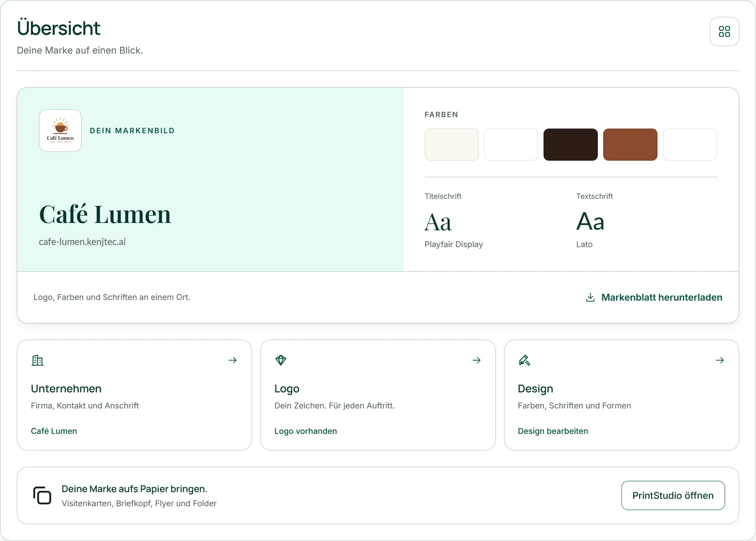Click the Textschrift label
This screenshot has width=756, height=541.
(594, 196)
